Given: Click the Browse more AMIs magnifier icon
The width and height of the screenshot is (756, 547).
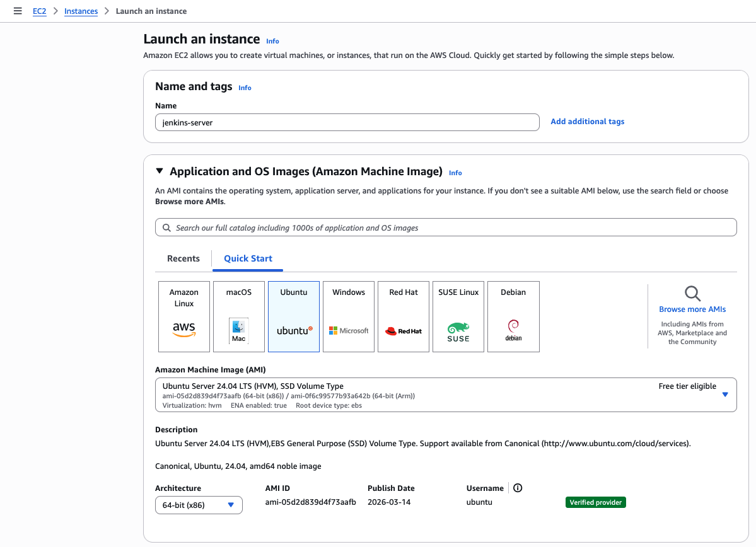Looking at the screenshot, I should (x=692, y=293).
